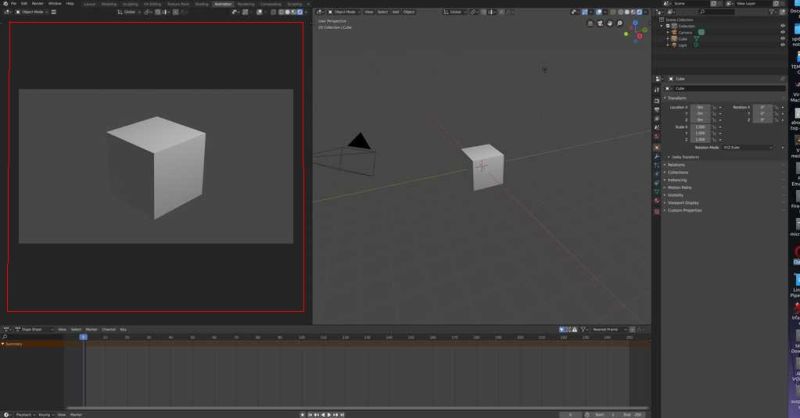Open the Scene properties tab
The height and width of the screenshot is (418, 800).
657,128
